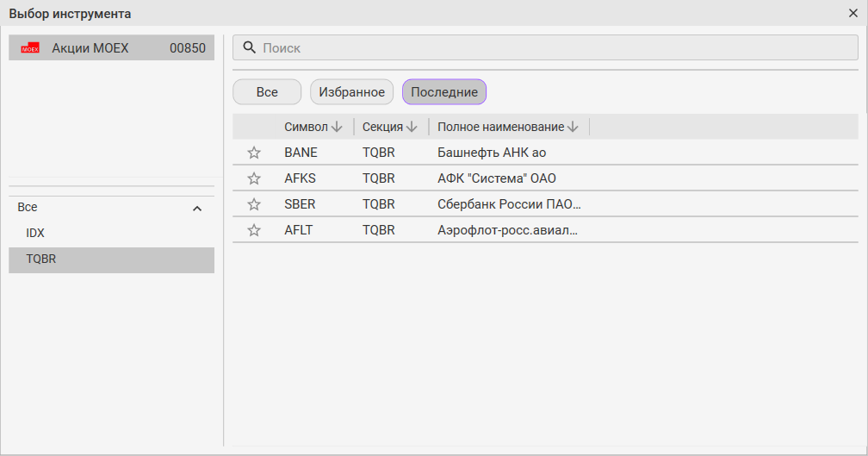Collapse the Все sections list chevron
The width and height of the screenshot is (868, 456).
click(197, 209)
